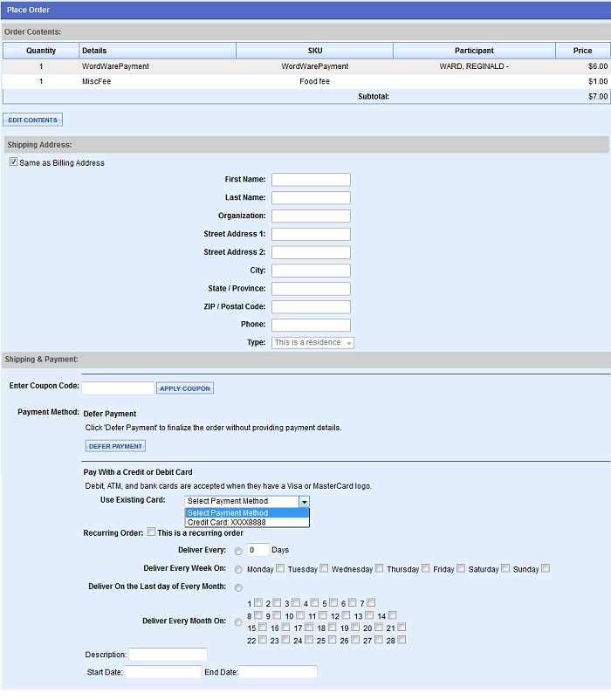Screen dimensions: 611x700
Task: Check day 7 of month checkbox
Action: point(371,602)
